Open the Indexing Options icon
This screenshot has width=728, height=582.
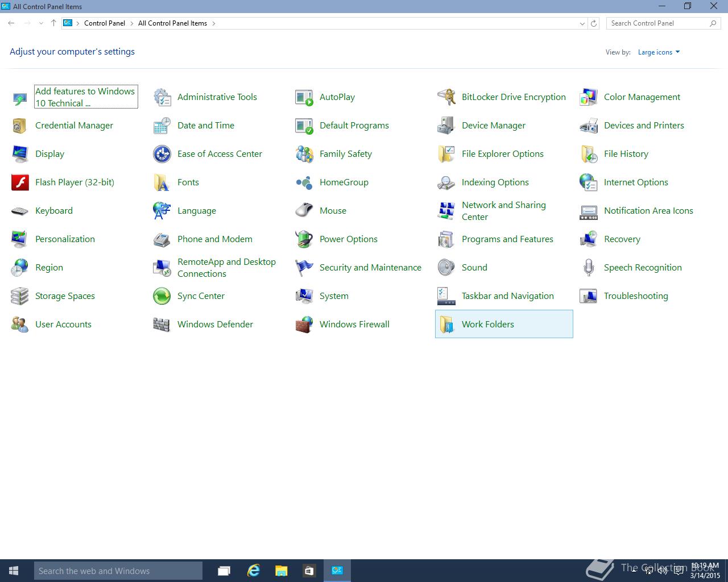click(x=446, y=182)
